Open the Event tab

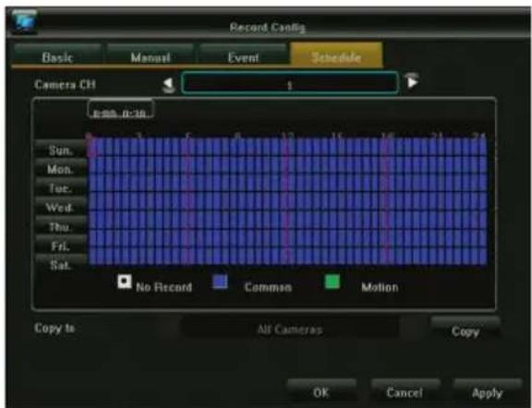(243, 55)
